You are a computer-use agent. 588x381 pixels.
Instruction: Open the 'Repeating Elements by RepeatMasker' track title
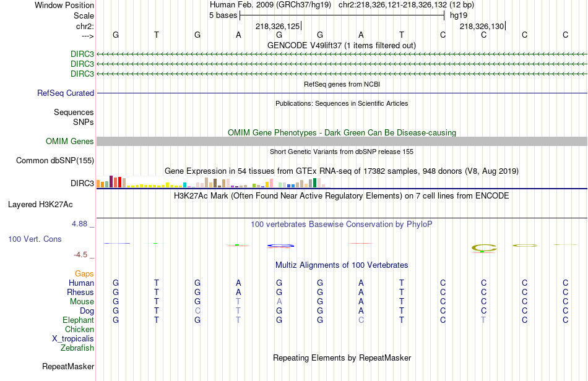pos(342,357)
